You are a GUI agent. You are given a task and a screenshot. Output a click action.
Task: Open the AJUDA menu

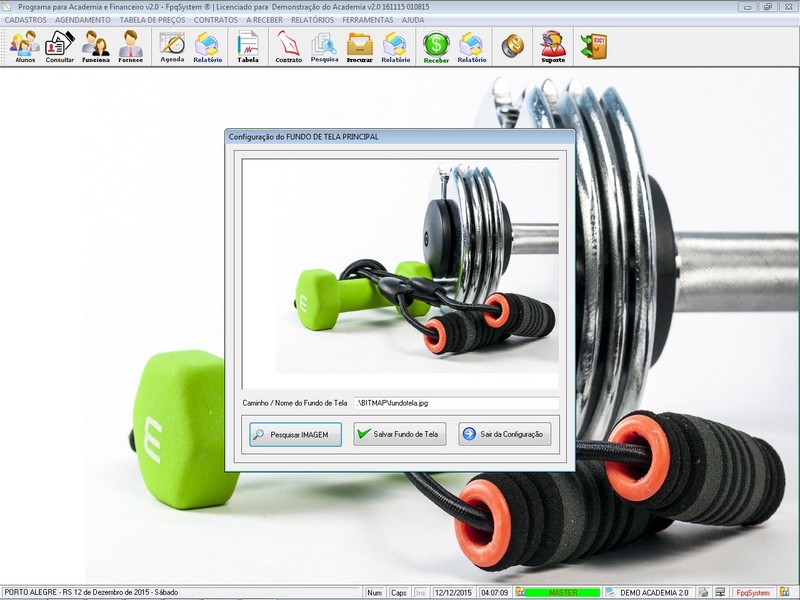pos(413,20)
